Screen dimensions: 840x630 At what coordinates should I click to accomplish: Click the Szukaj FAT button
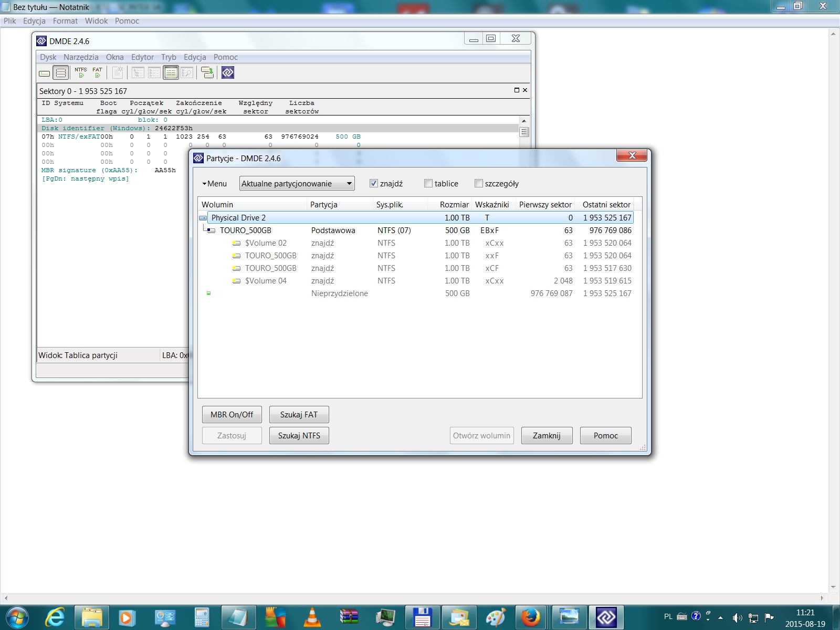pos(299,415)
